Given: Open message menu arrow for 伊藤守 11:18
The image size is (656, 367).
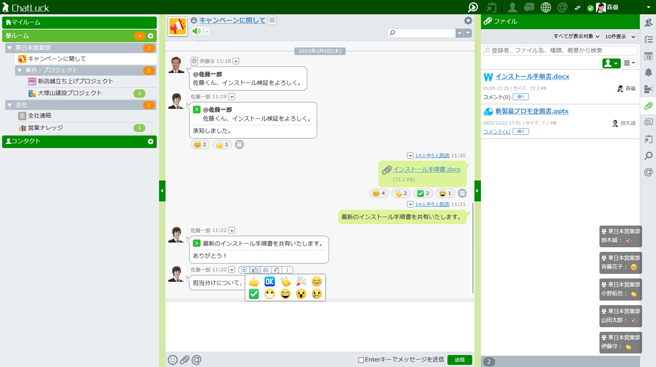Looking at the screenshot, I should (x=236, y=62).
